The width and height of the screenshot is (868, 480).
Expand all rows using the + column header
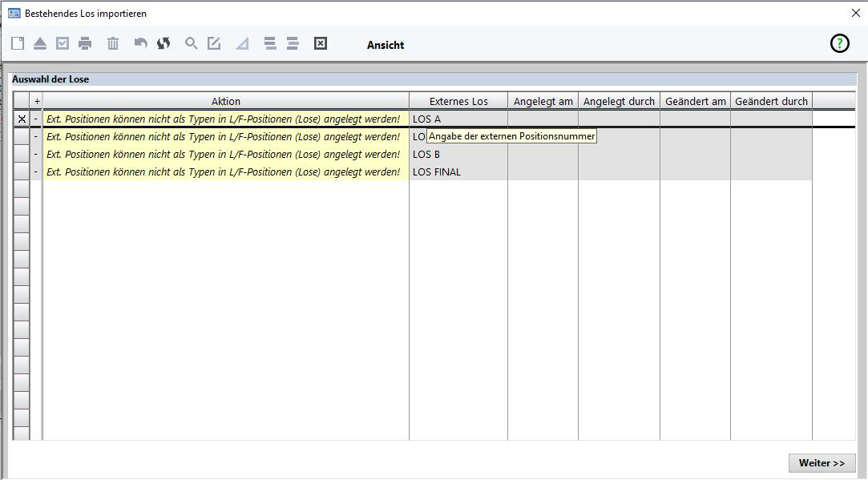coord(36,102)
